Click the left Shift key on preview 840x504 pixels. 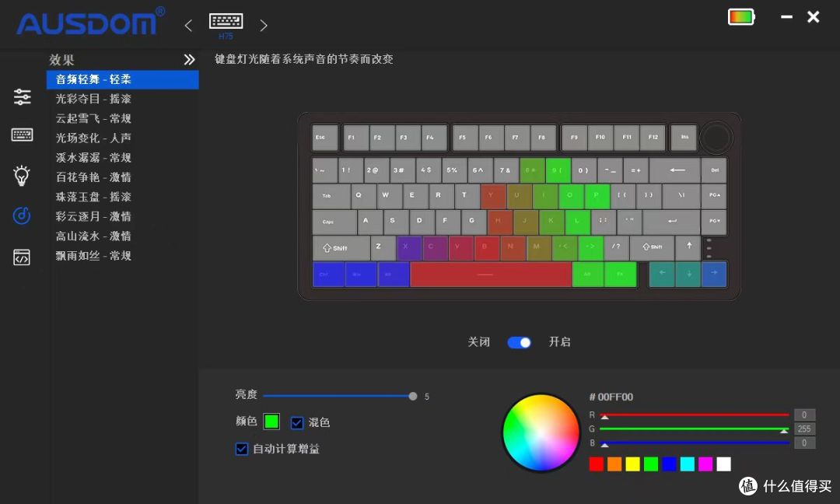pos(341,249)
